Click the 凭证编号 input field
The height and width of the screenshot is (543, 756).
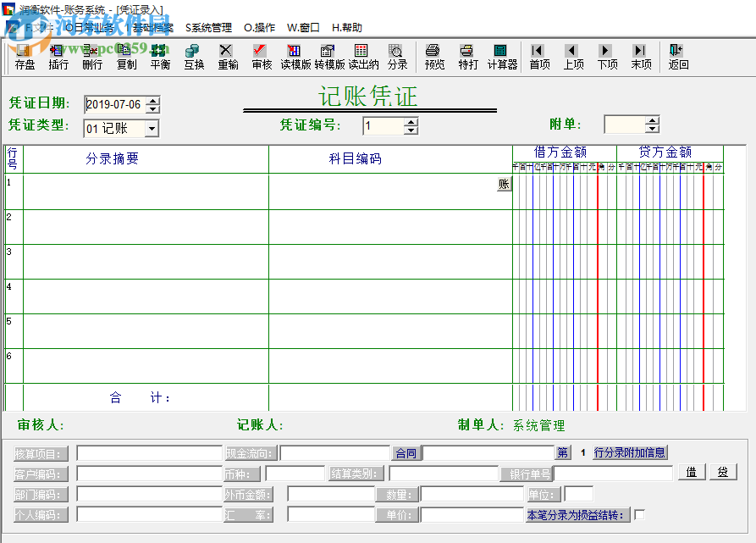(384, 126)
